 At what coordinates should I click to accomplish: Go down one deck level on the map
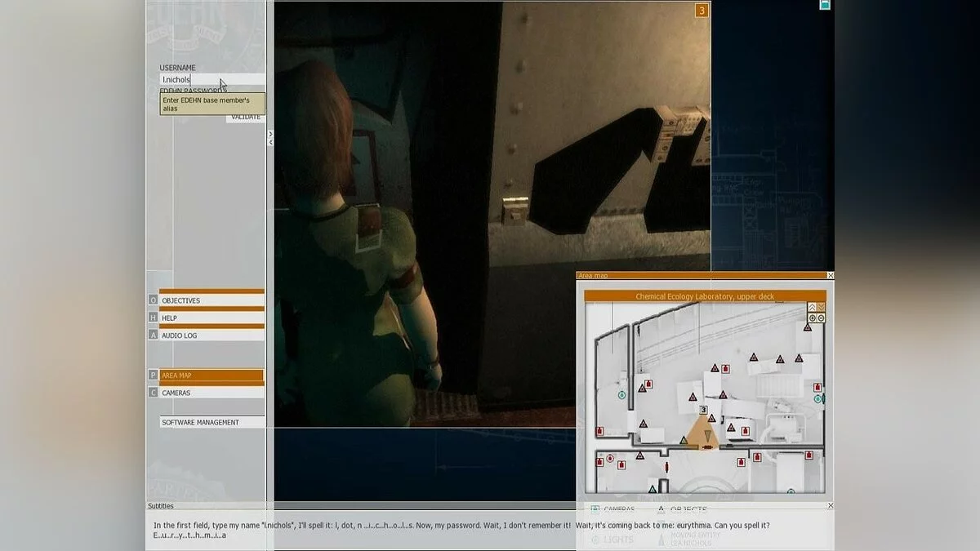pyautogui.click(x=822, y=307)
